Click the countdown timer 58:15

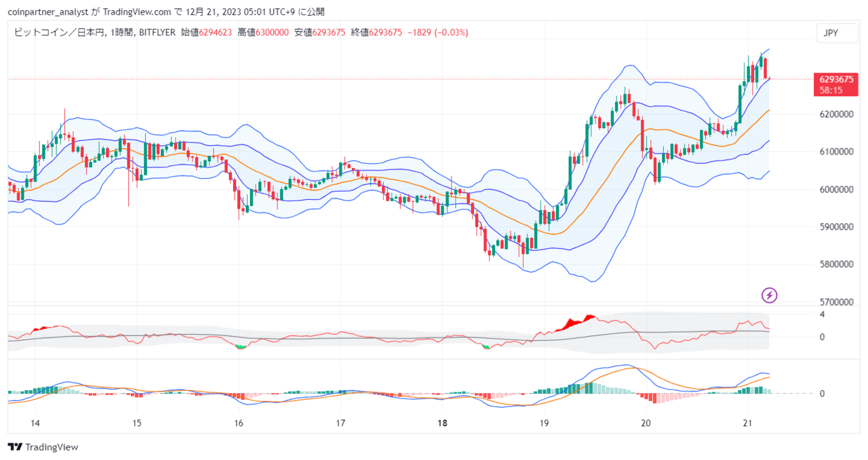click(x=831, y=89)
